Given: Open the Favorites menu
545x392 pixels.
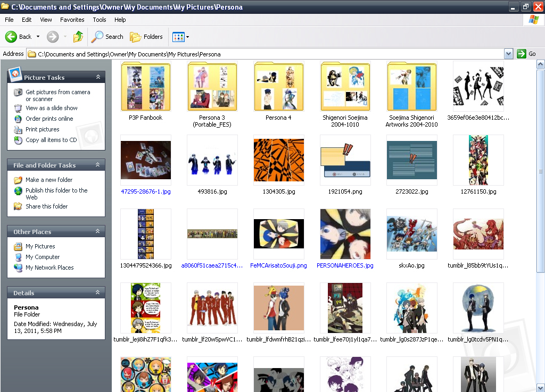Looking at the screenshot, I should click(72, 20).
